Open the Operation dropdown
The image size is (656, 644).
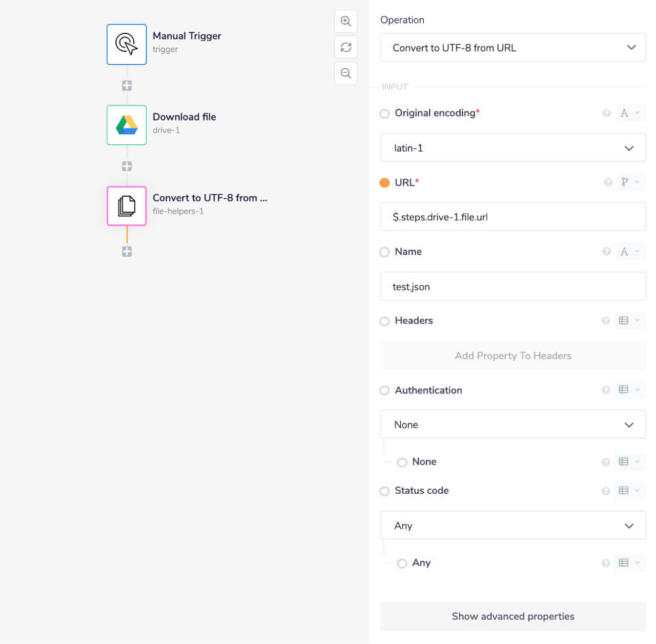pos(513,48)
